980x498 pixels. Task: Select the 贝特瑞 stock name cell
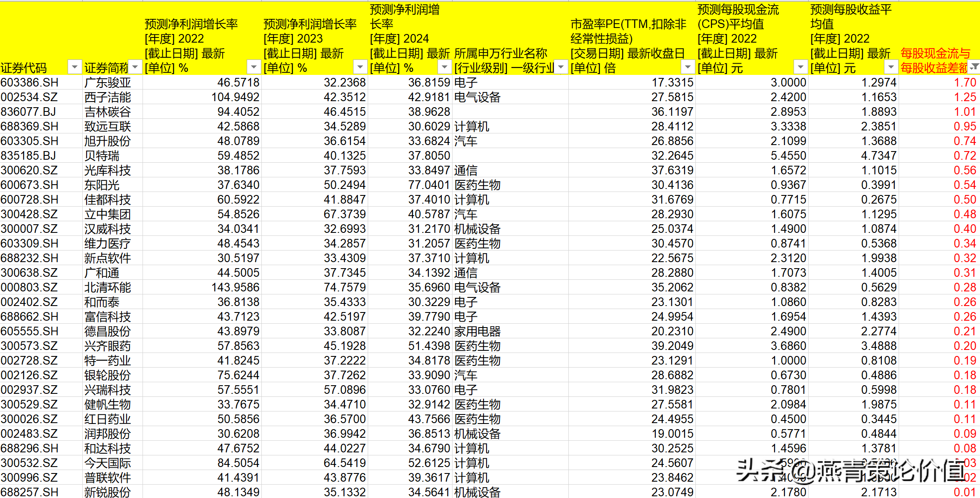coord(102,155)
